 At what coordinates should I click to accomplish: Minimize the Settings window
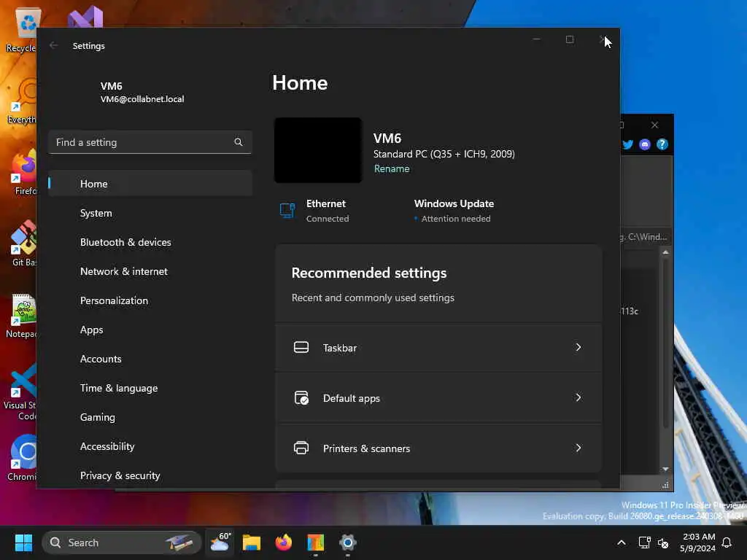click(x=536, y=39)
